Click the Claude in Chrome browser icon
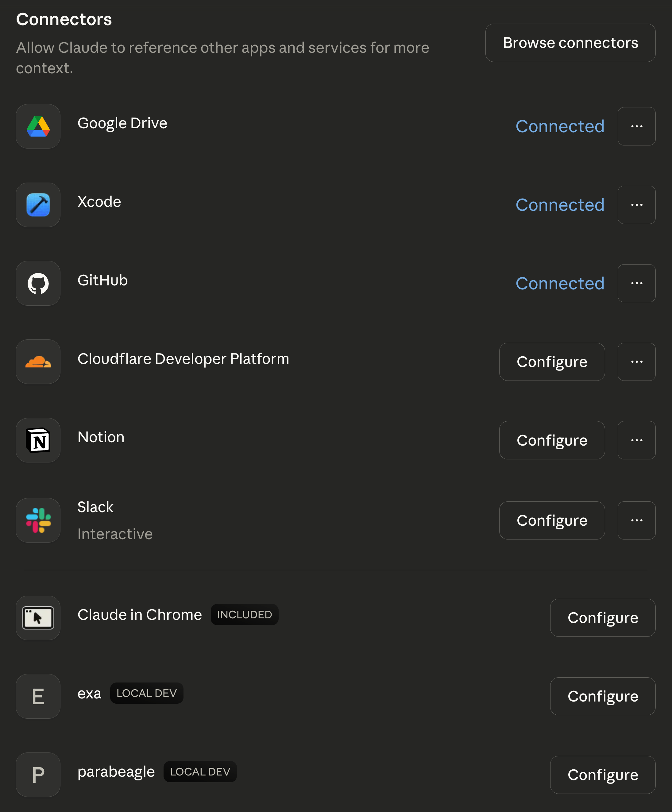The width and height of the screenshot is (672, 812). (38, 618)
